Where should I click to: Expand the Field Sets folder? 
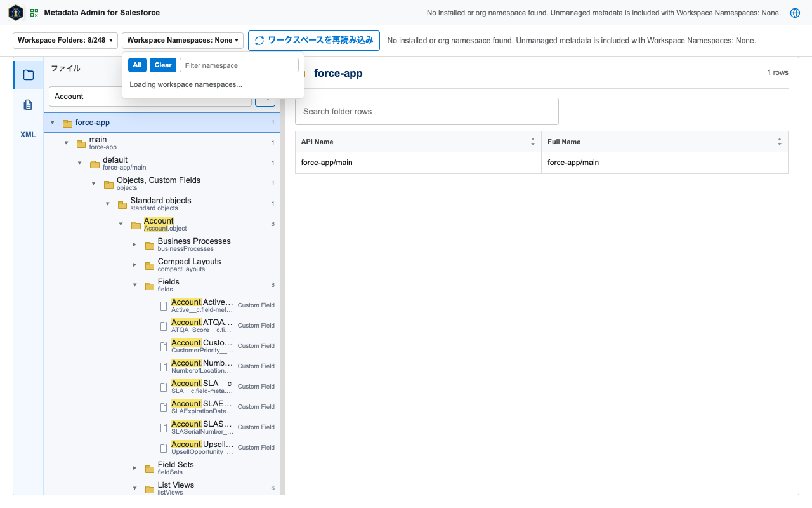pos(134,468)
